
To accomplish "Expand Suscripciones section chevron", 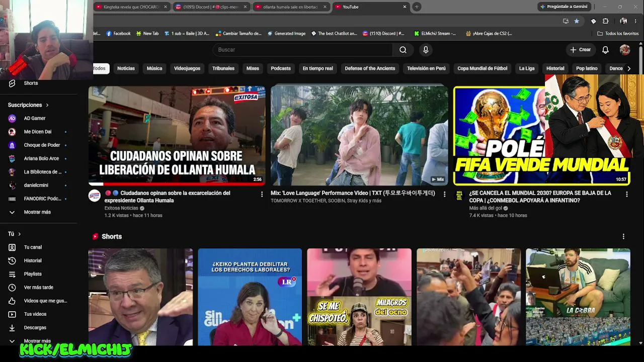I will pyautogui.click(x=47, y=105).
